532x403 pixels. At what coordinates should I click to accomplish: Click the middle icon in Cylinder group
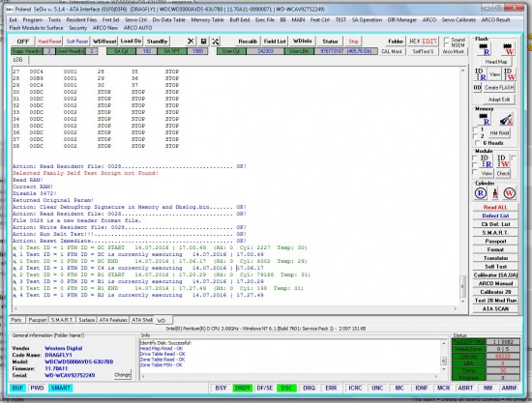click(x=495, y=193)
